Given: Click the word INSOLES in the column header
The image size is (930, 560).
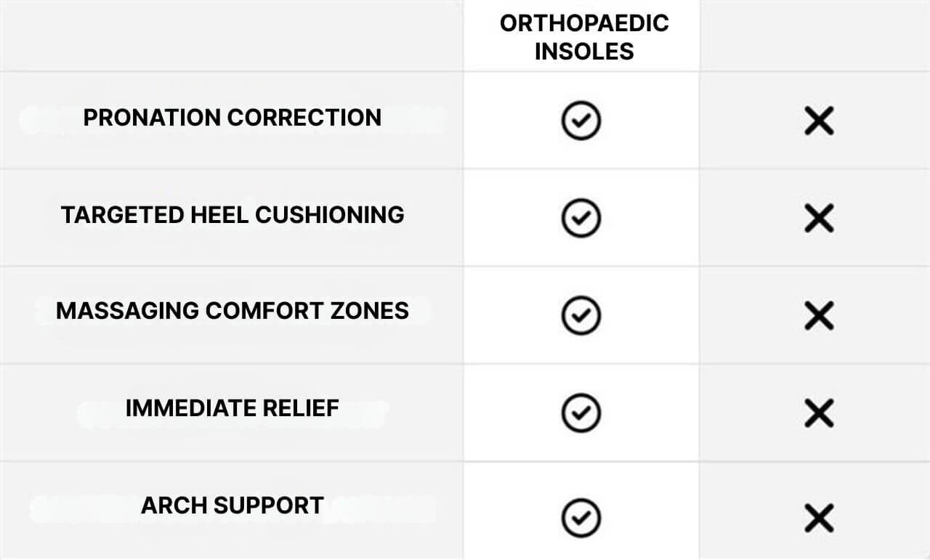Looking at the screenshot, I should pyautogui.click(x=584, y=52).
